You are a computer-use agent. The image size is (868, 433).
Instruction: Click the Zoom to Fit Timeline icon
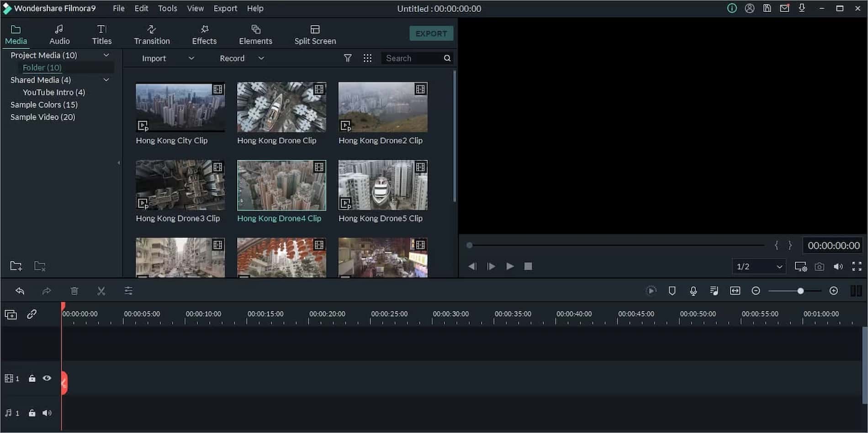pos(735,290)
